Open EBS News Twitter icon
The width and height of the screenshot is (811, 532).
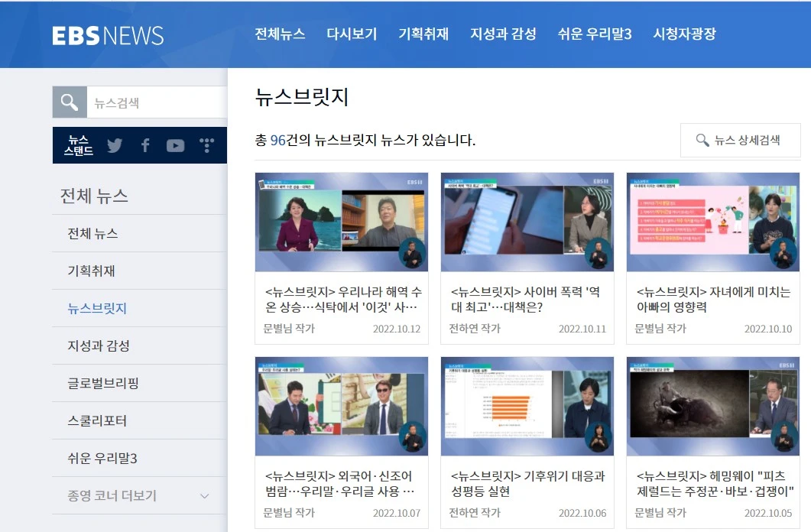coord(115,145)
